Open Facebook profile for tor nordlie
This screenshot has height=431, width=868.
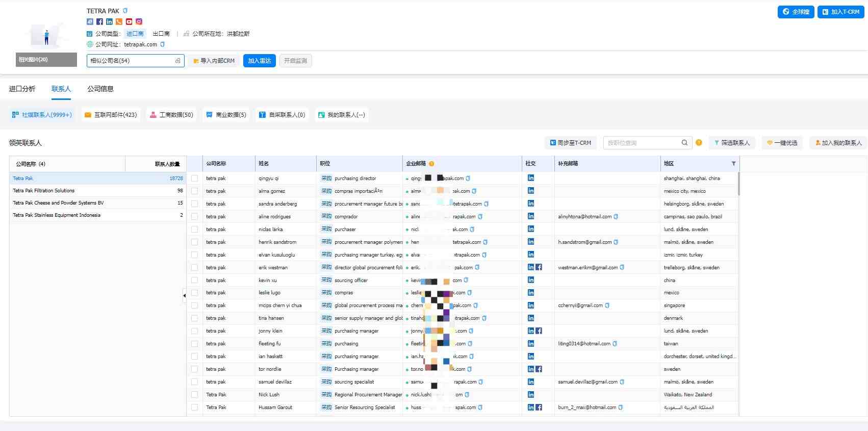[539, 369]
